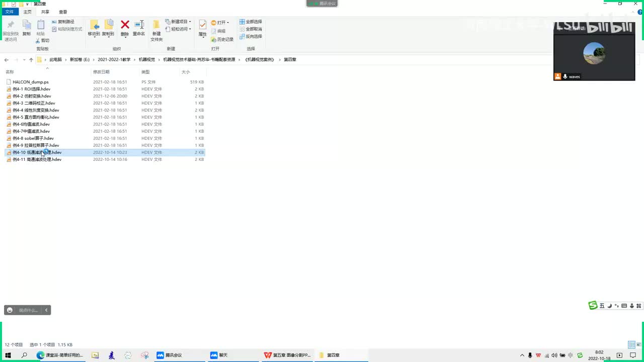Viewport: 644px width, 362px height.
Task: Switch to the Home (主页) tab
Action: click(x=27, y=12)
